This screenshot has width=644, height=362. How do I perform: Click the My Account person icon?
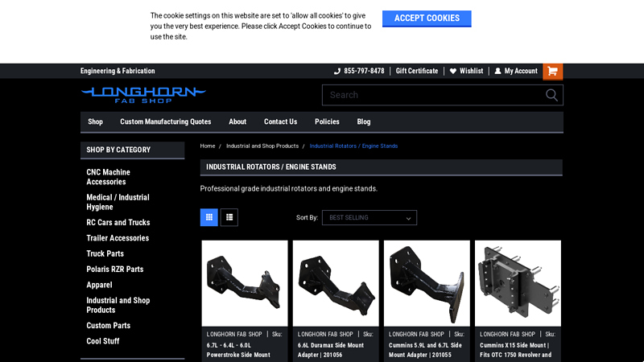tap(497, 71)
